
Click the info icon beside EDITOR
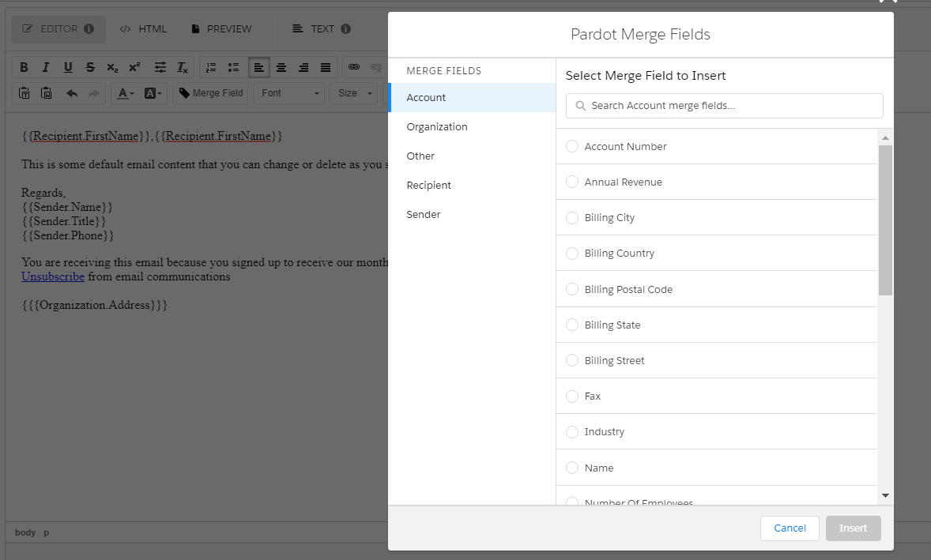coord(89,28)
